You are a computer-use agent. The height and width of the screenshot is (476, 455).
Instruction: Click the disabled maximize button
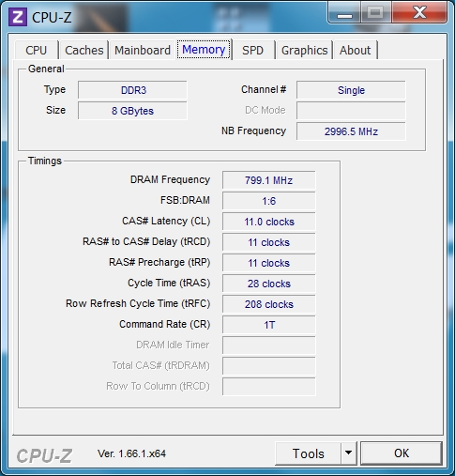(x=375, y=13)
